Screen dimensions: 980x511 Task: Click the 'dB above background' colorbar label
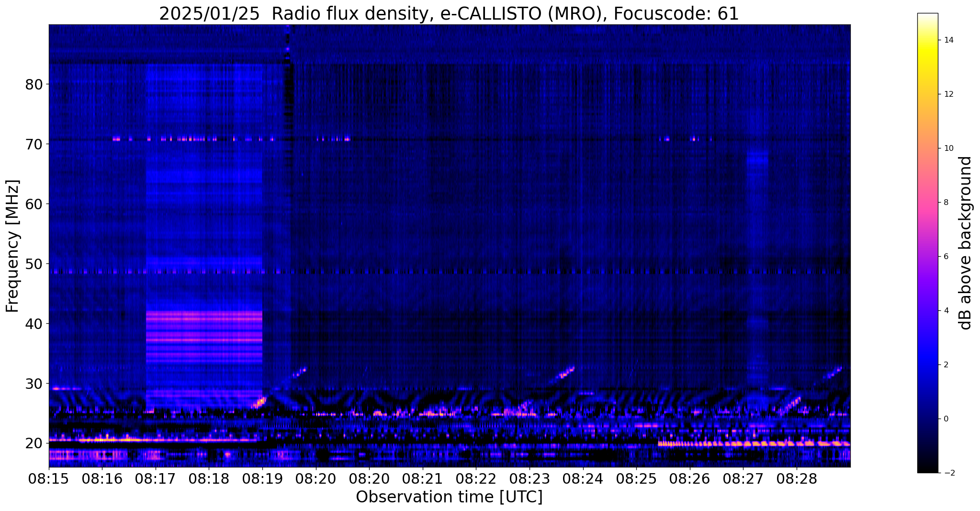pyautogui.click(x=966, y=243)
